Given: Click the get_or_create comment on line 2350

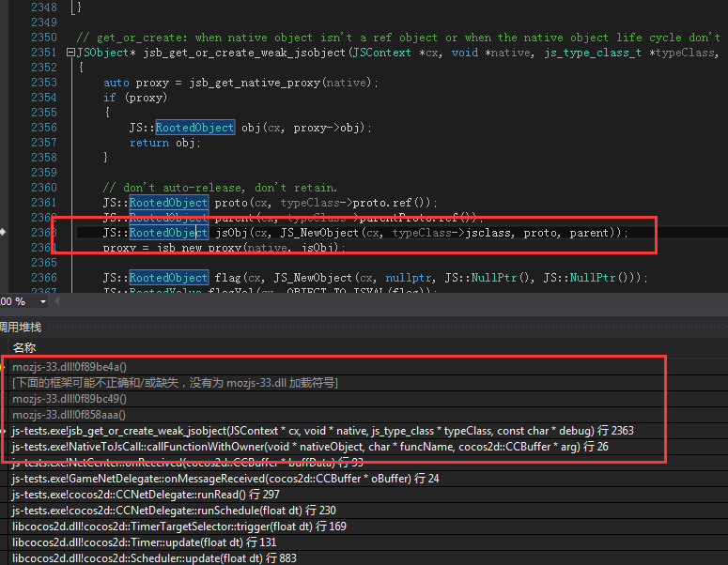Looking at the screenshot, I should pyautogui.click(x=398, y=38).
